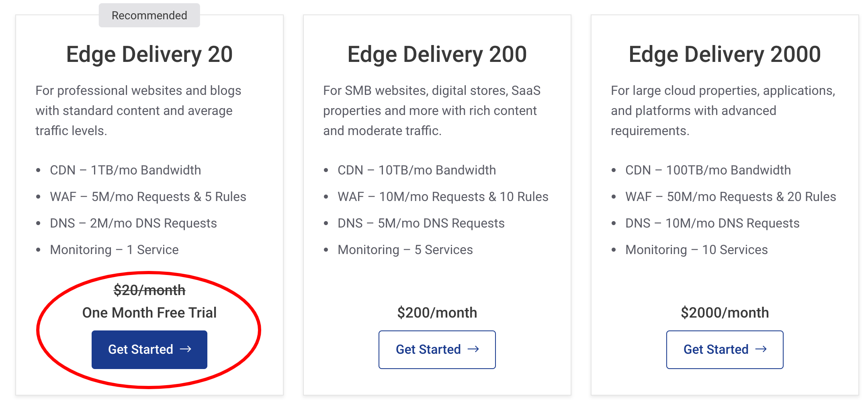Select the circled Get Started button
This screenshot has width=868, height=402.
pos(149,349)
